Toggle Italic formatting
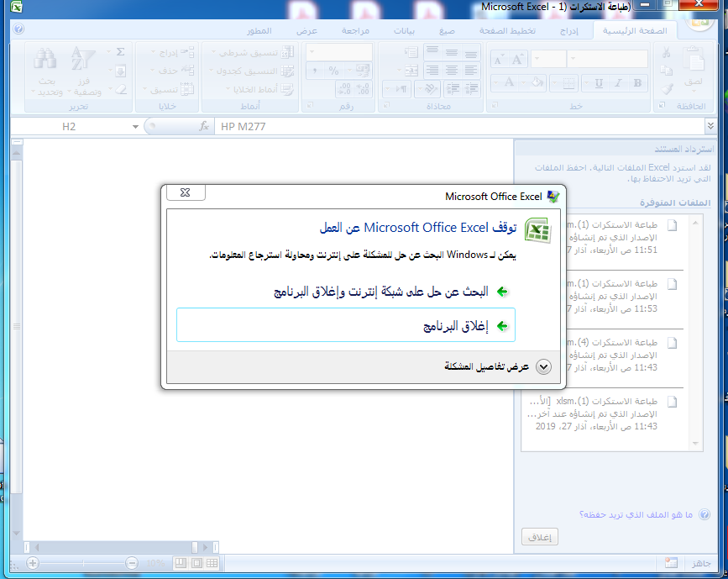The width and height of the screenshot is (728, 579). coord(618,83)
